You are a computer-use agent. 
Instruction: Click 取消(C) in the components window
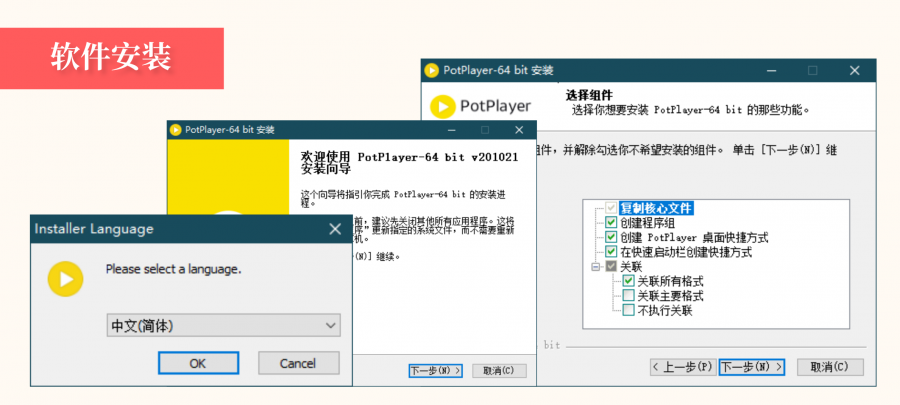(830, 367)
